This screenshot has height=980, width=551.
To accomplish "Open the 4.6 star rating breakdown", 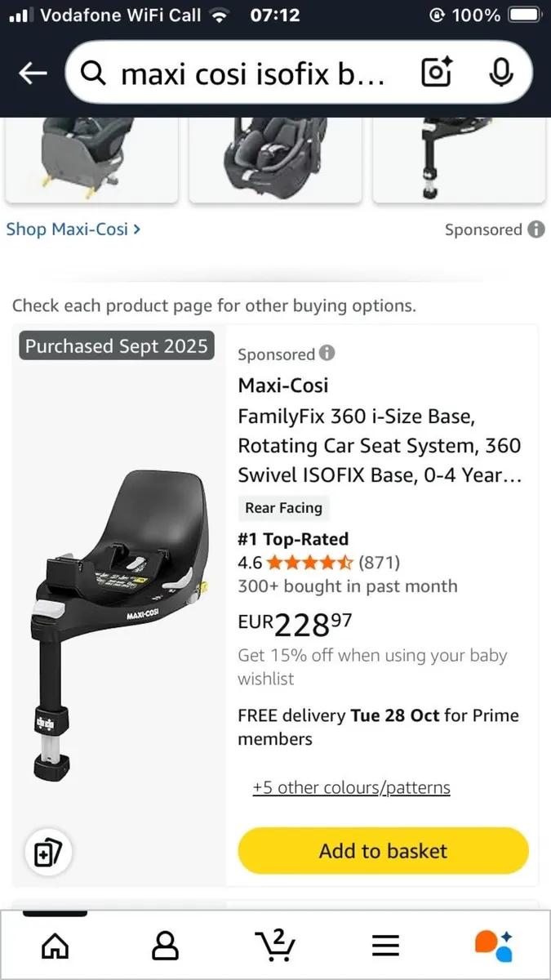I will coord(309,563).
